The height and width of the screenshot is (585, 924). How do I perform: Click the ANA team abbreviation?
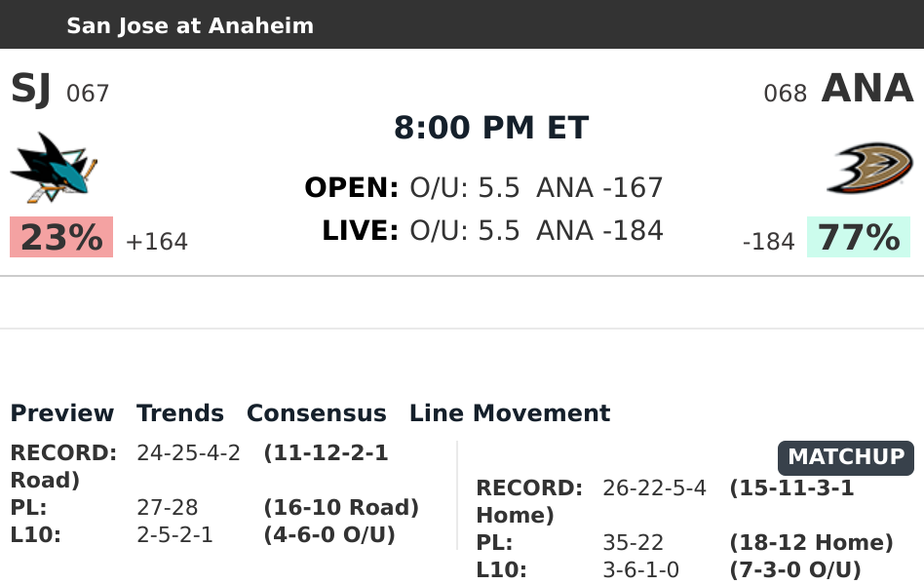point(867,90)
